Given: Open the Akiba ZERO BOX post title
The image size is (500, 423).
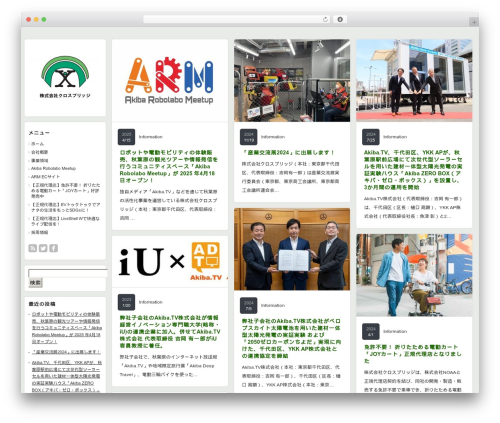Looking at the screenshot, I should (413, 170).
